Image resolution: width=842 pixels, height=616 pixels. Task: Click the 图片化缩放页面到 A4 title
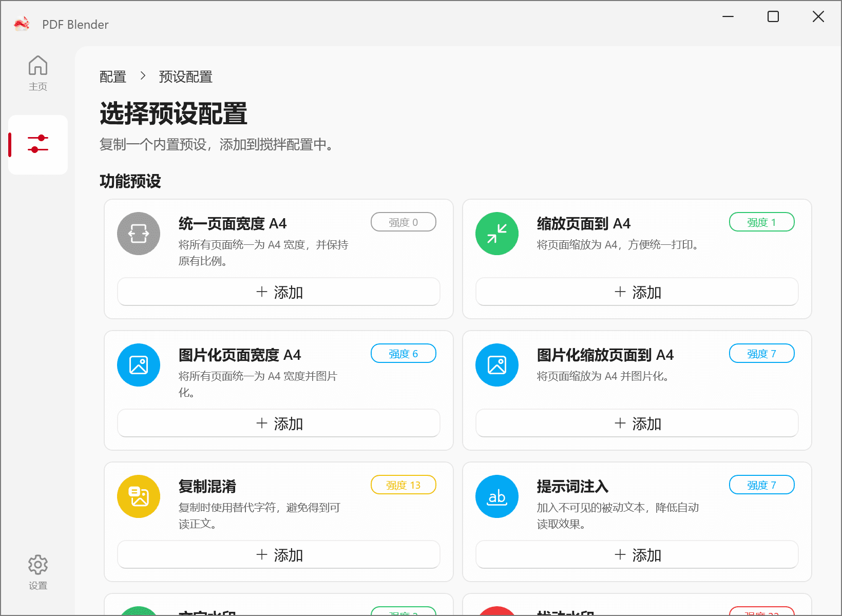tap(605, 355)
